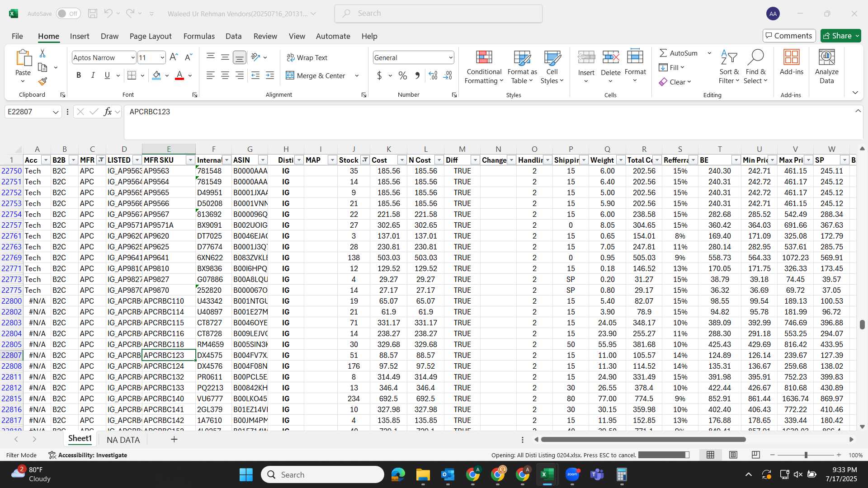Switch to Page Break Preview view
868x488 pixels.
pos(755,455)
